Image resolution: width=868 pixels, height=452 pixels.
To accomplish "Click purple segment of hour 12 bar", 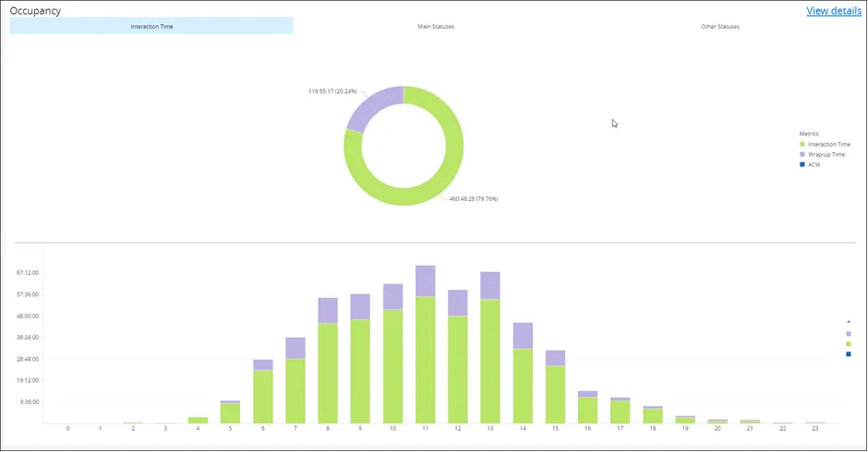I will (458, 303).
